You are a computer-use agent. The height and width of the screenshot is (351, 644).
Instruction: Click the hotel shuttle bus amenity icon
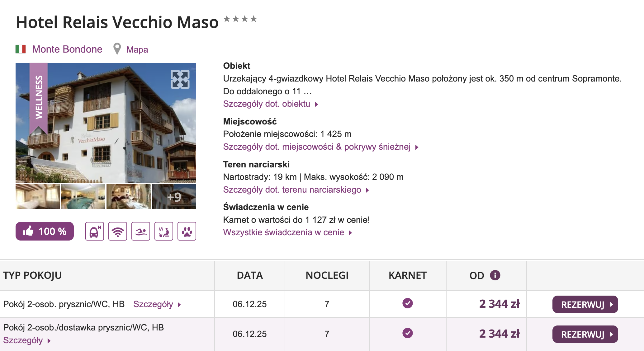95,231
